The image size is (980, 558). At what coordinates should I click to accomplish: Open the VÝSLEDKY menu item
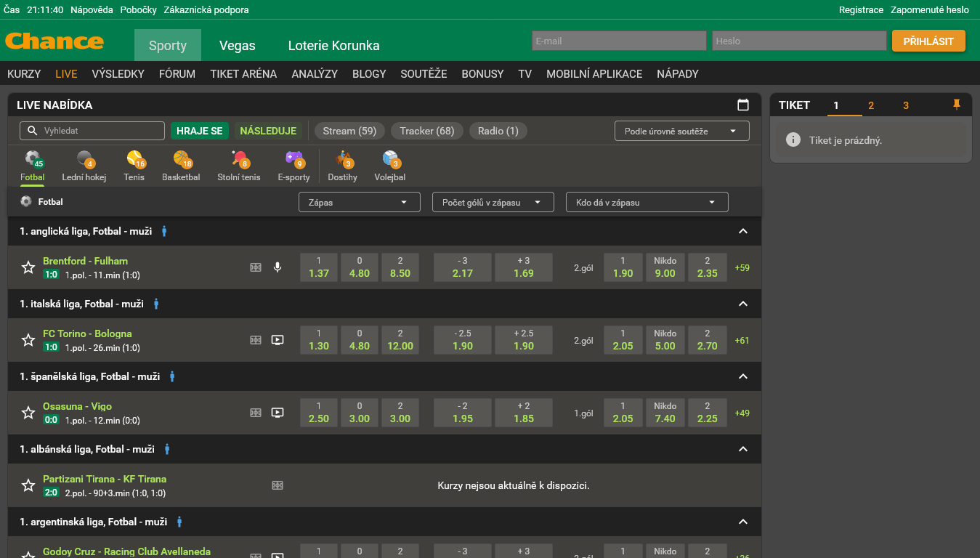click(118, 73)
